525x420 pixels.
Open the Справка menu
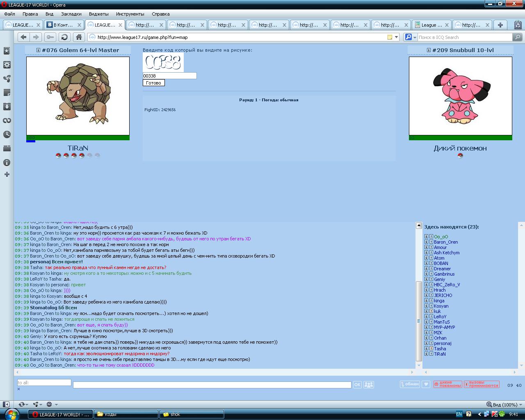(160, 14)
